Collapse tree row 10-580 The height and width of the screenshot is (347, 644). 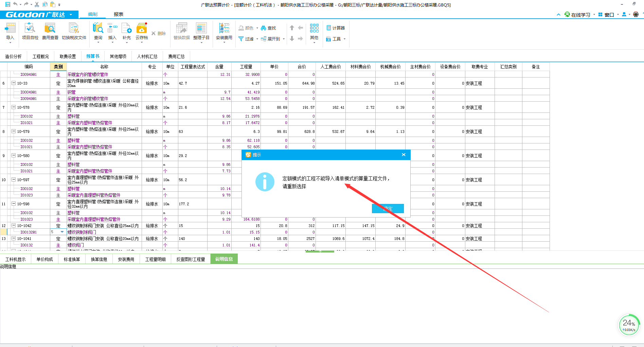point(14,155)
